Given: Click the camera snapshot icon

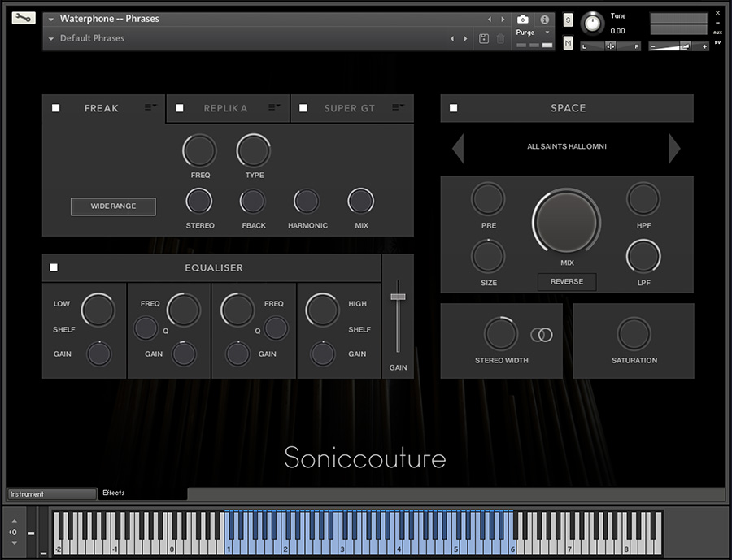Looking at the screenshot, I should point(522,20).
